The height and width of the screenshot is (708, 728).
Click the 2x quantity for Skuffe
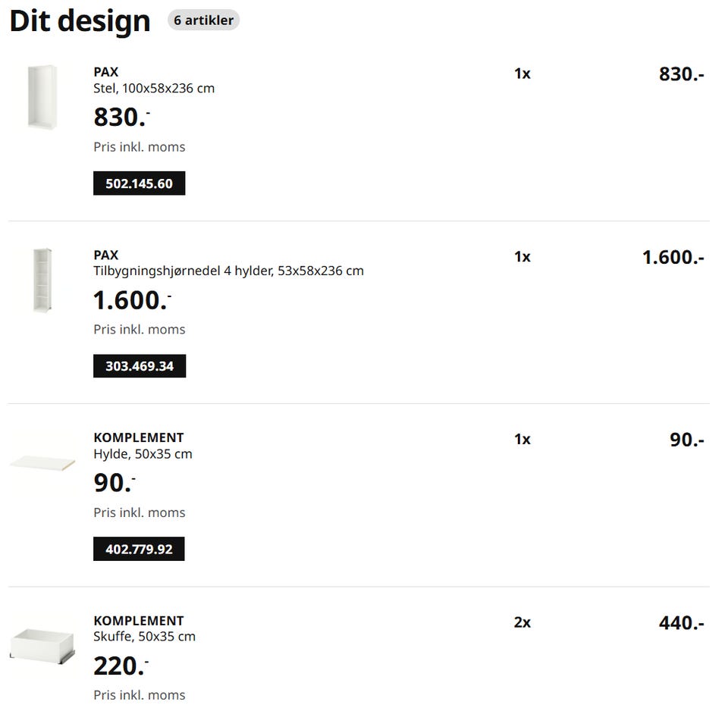[x=522, y=622]
